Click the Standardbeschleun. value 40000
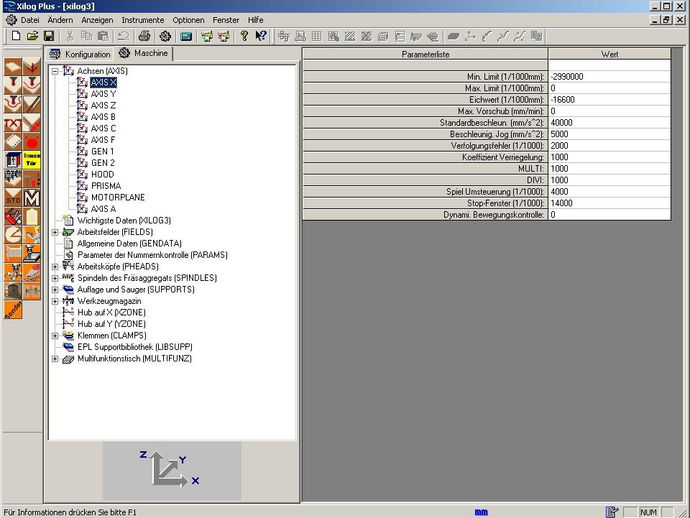690x518 pixels. click(609, 122)
